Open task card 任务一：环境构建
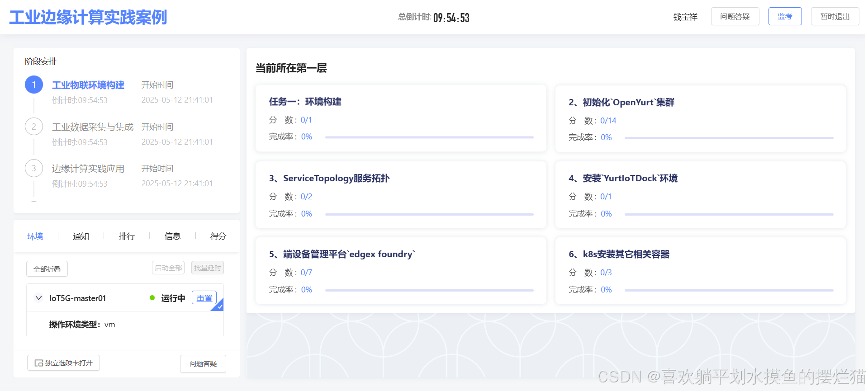Screen dimensions: 868x391 click(x=401, y=118)
